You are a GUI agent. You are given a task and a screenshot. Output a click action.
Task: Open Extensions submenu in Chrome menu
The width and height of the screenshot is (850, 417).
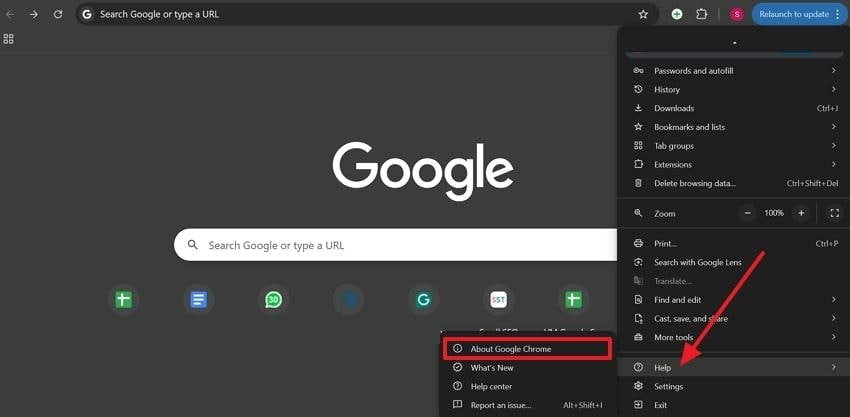coord(734,164)
